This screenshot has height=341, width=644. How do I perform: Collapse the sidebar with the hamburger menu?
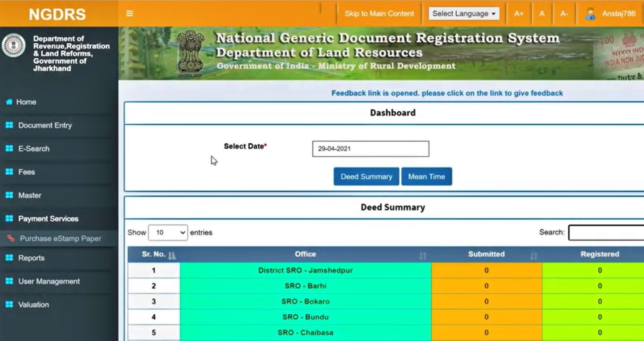[x=129, y=13]
